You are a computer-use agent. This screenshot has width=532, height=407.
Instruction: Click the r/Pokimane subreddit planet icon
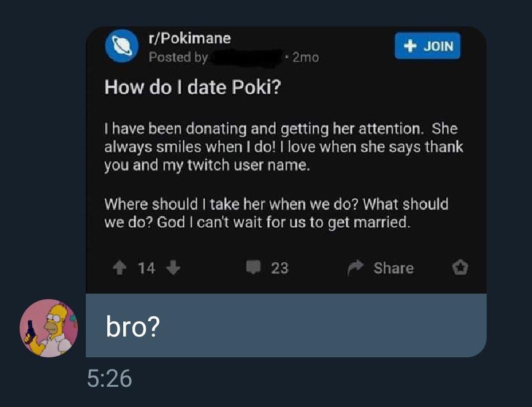point(121,47)
